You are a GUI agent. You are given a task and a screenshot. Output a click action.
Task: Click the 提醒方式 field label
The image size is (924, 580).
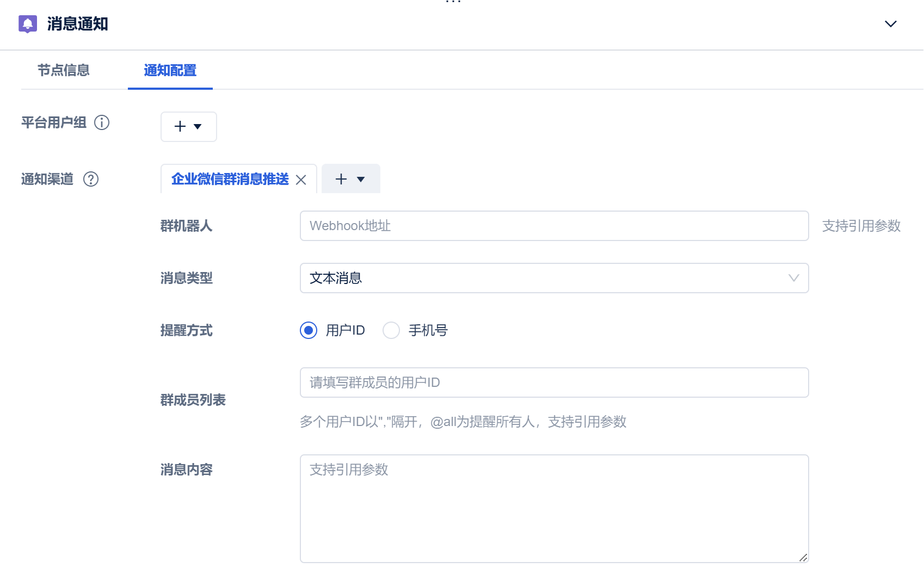point(187,330)
